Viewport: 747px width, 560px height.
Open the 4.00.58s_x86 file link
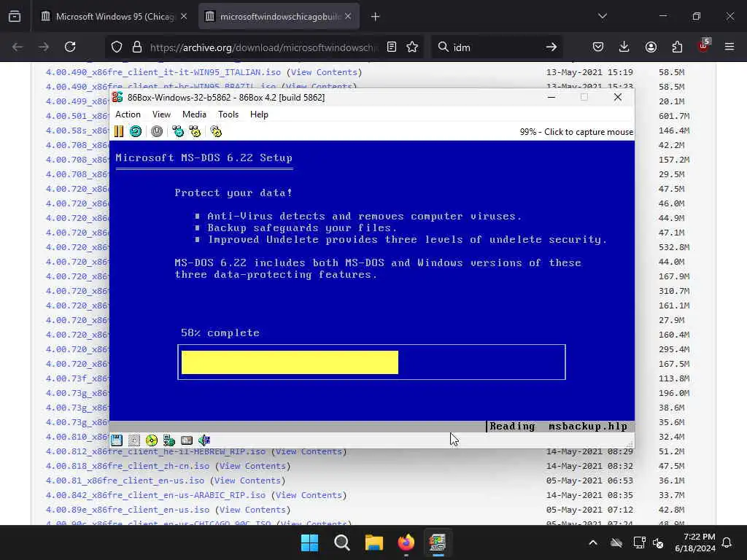coord(77,131)
